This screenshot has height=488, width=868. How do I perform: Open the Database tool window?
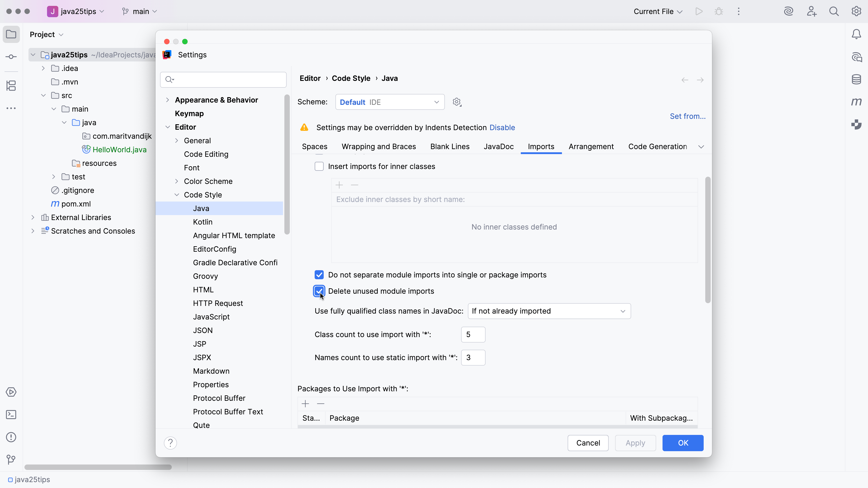pos(856,80)
